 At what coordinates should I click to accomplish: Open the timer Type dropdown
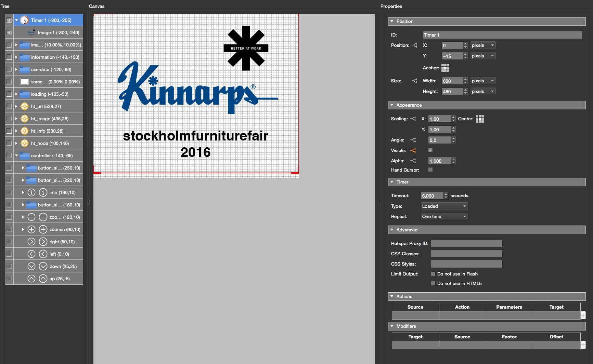tap(444, 206)
